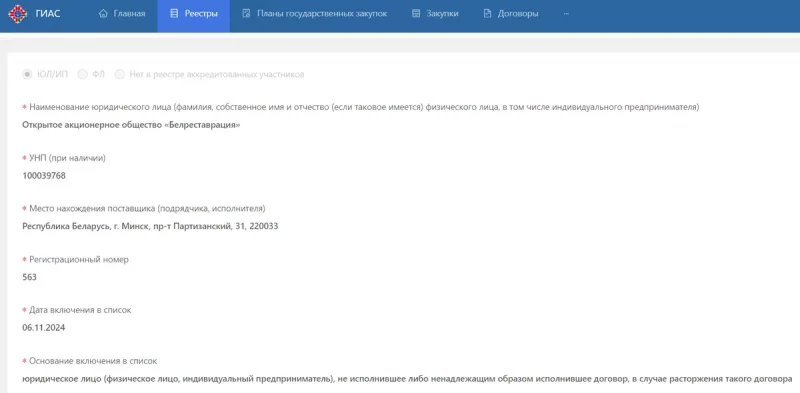Click the label Основание включения в список
Viewport: 800px width, 393px height.
[93, 361]
